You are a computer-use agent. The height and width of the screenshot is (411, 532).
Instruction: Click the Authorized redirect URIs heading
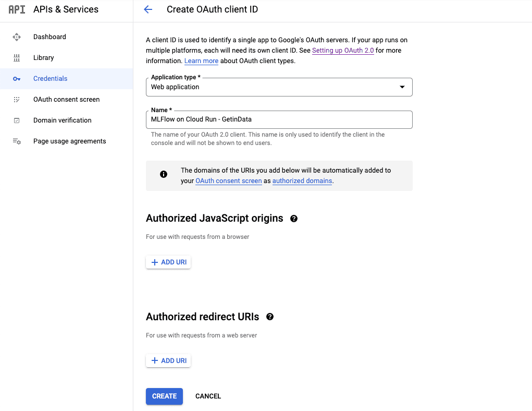(x=203, y=317)
